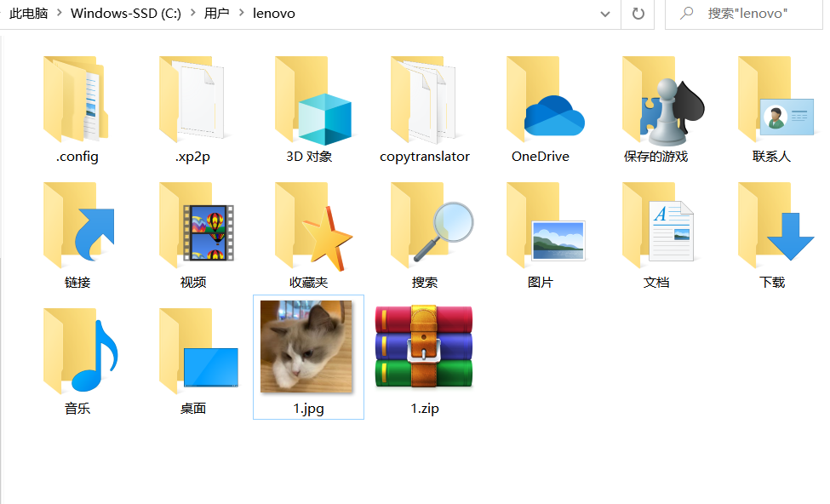
Task: Click the 1.zip file name label
Action: (425, 408)
